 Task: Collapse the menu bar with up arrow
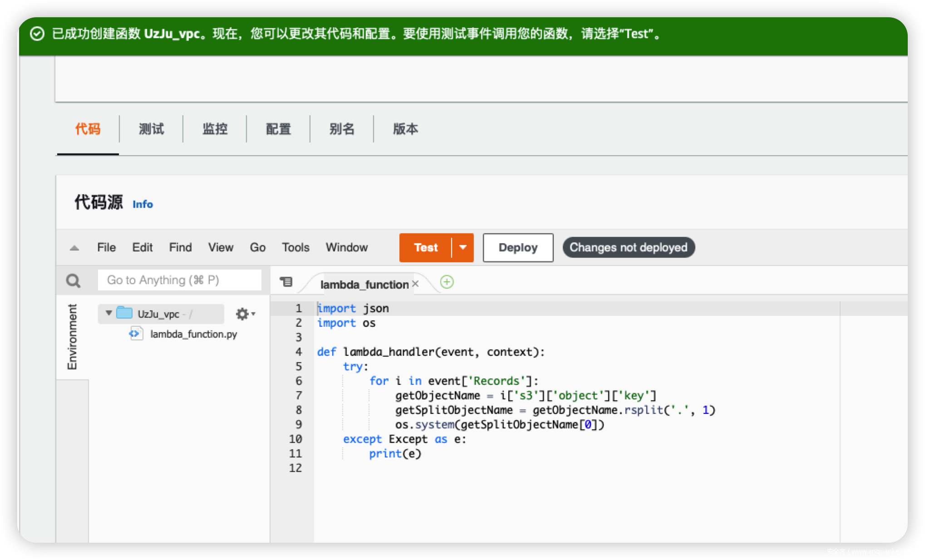[74, 248]
